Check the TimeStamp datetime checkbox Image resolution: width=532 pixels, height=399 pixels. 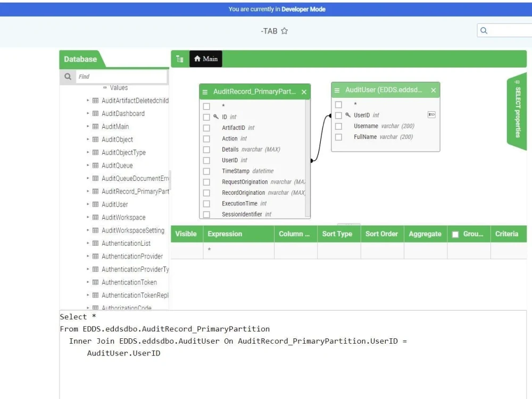(206, 171)
